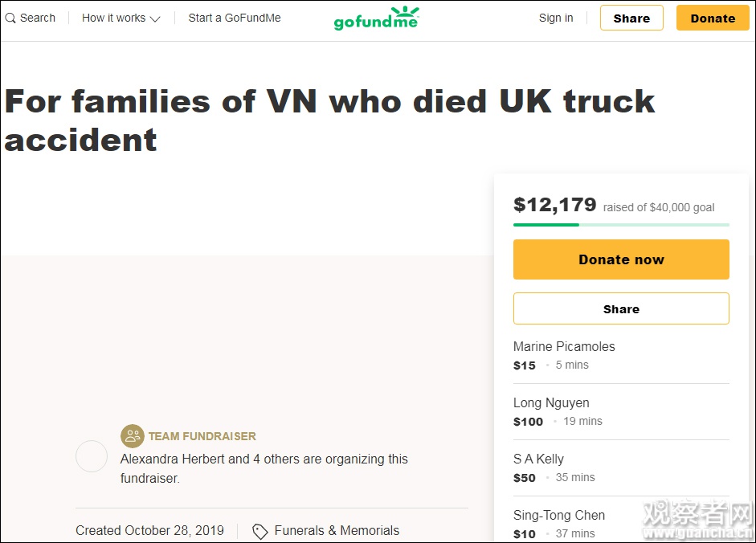Open Start a GoFundMe page

[x=235, y=18]
